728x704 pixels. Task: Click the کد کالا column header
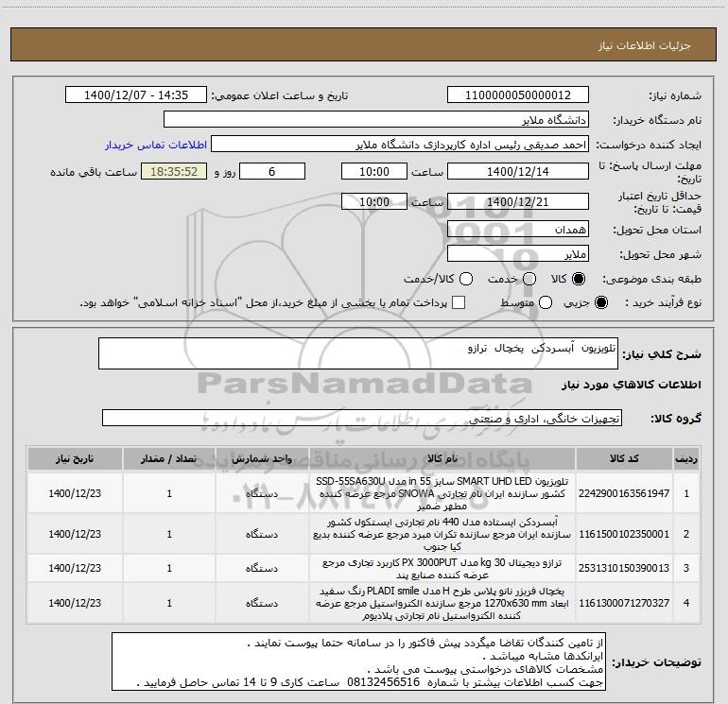tap(624, 458)
